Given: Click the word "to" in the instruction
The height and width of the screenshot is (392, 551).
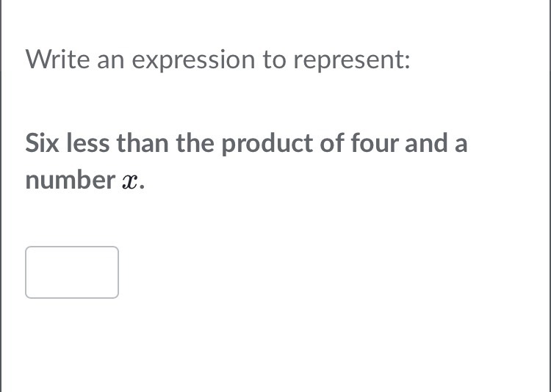Looking at the screenshot, I should click(274, 60).
